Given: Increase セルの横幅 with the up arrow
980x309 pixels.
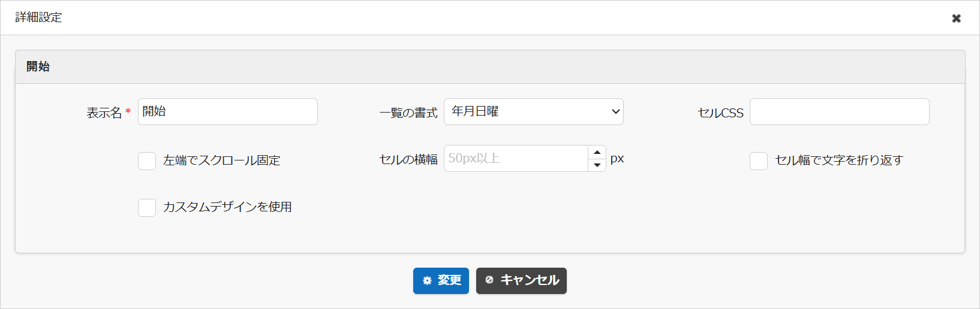Looking at the screenshot, I should (x=597, y=152).
